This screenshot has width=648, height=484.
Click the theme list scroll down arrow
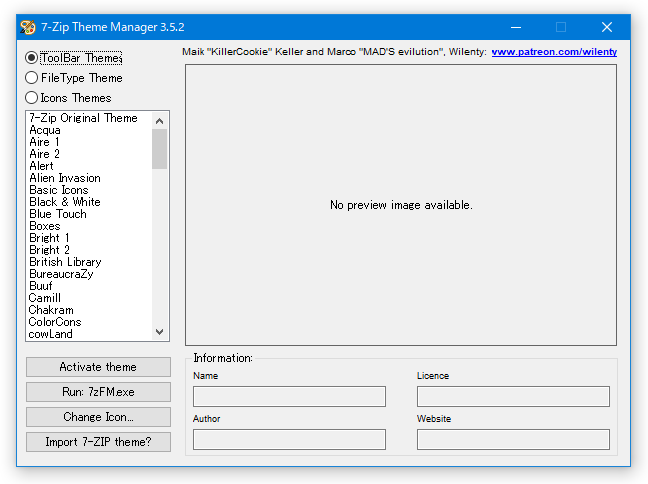pos(160,332)
